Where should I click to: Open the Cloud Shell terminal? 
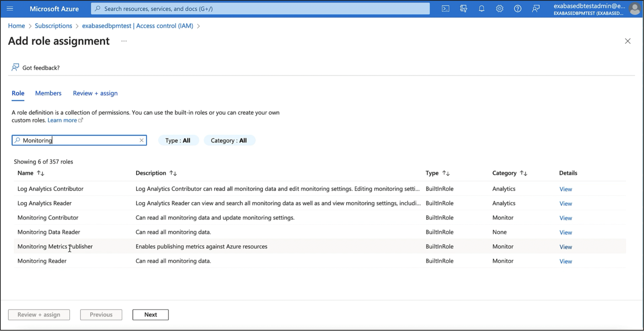point(445,9)
